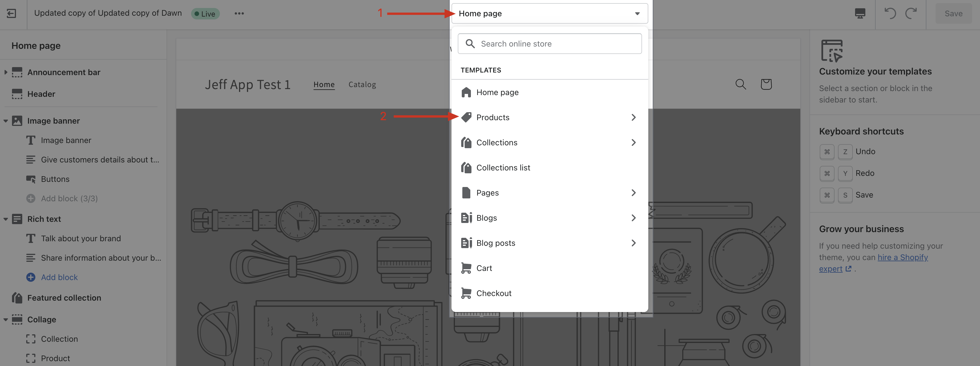The height and width of the screenshot is (366, 980).
Task: Click the Featured collection tag icon
Action: (17, 298)
